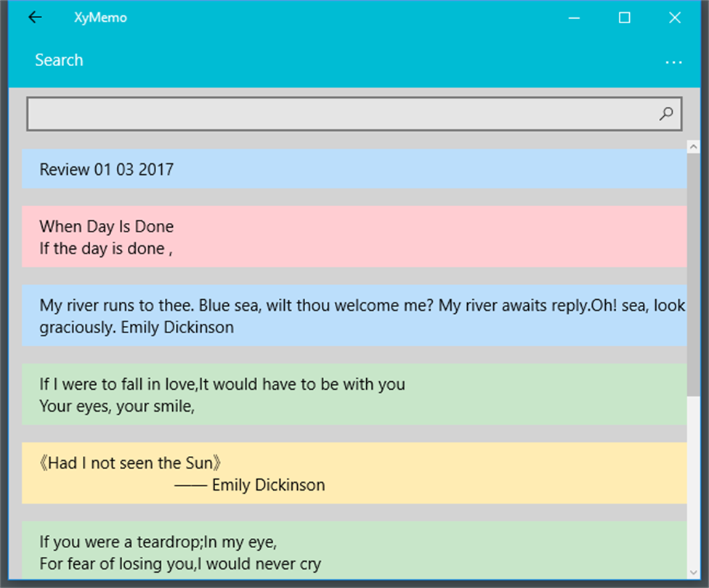Screen dimensions: 709x588
Task: Click the scrollbar up arrow
Action: pyautogui.click(x=693, y=147)
